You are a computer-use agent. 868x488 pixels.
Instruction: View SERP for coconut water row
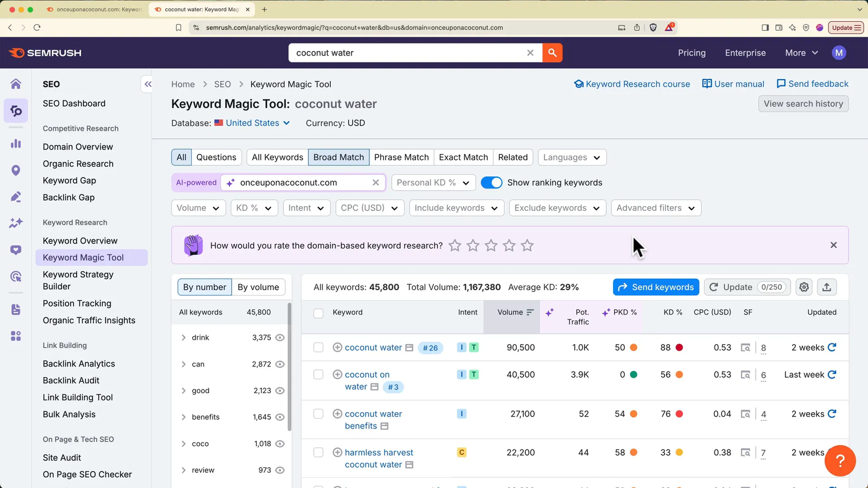pos(745,348)
